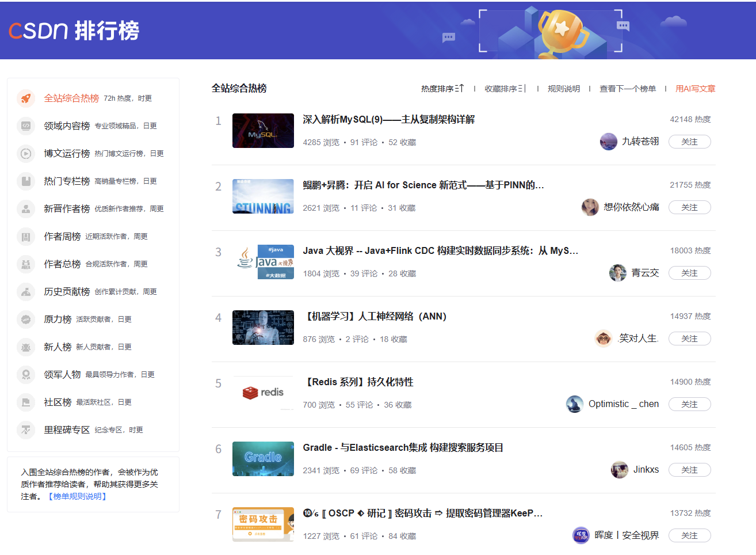This screenshot has height=555, width=756.
Task: Open MySQL article thumbnail
Action: coord(263,131)
